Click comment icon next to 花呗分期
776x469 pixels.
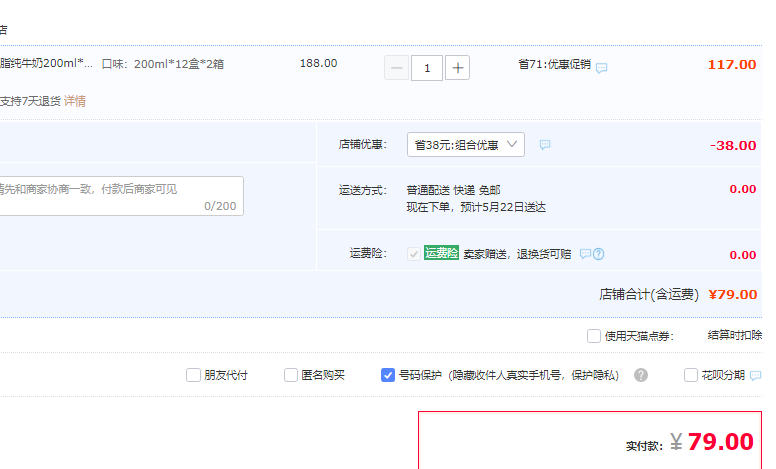(x=755, y=375)
